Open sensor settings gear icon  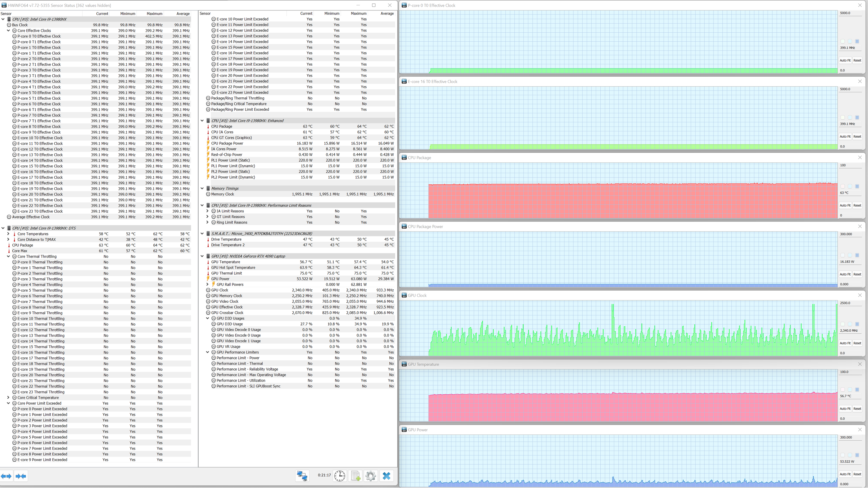(371, 476)
